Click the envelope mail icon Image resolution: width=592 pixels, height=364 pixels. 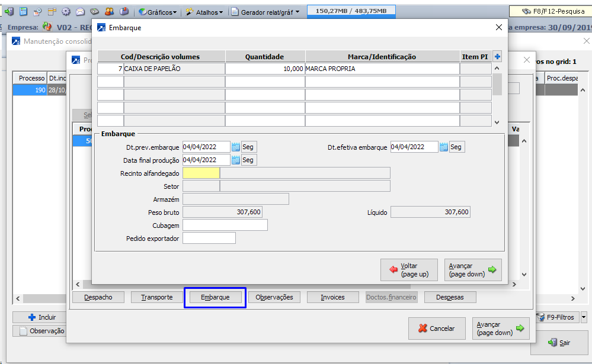pos(79,11)
